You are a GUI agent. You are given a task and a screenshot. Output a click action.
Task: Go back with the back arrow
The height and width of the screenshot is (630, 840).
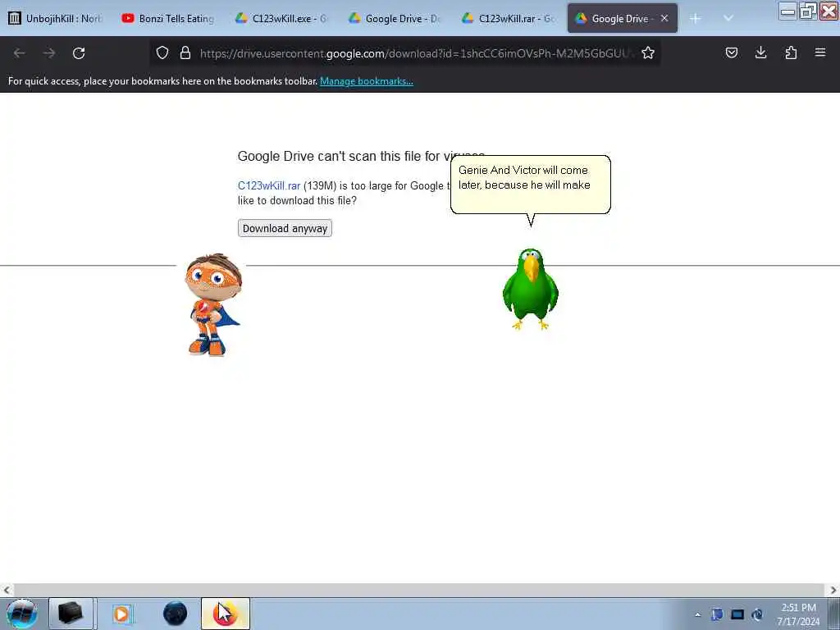(x=20, y=53)
